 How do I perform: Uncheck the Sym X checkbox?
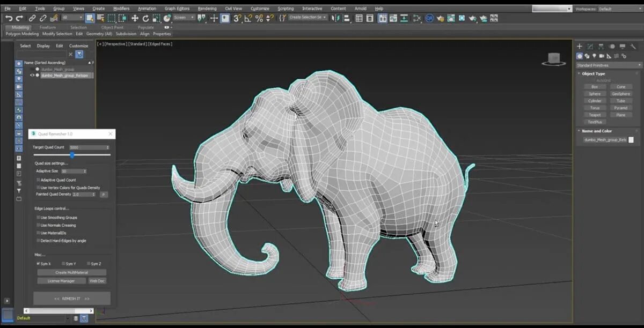pos(38,264)
